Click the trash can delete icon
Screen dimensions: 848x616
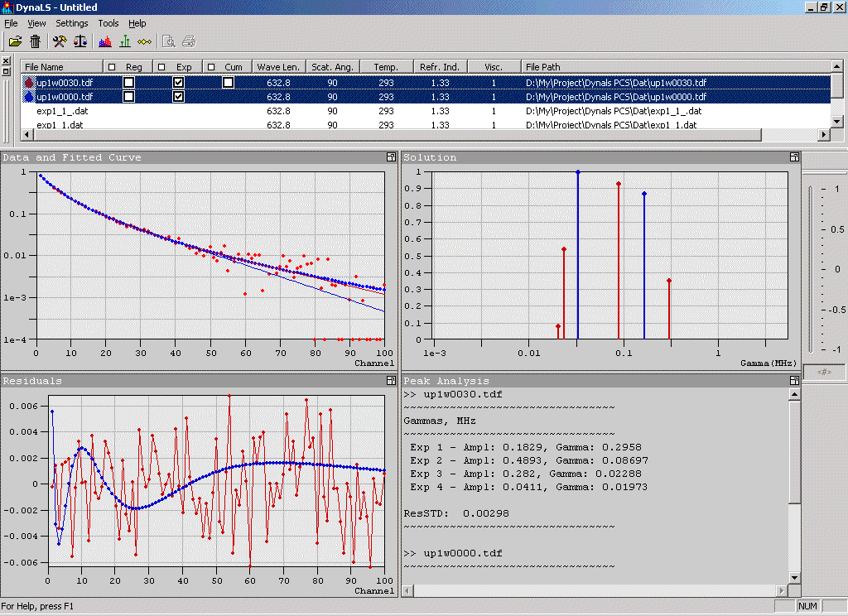click(36, 41)
